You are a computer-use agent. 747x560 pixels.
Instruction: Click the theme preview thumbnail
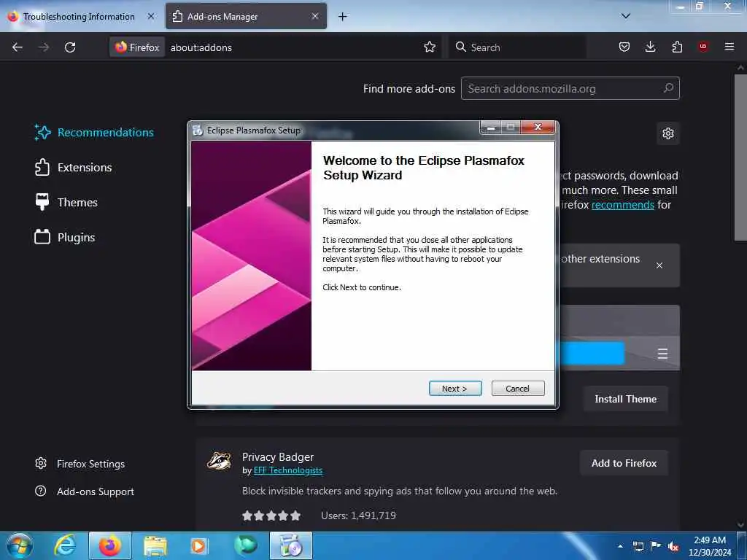pos(619,337)
